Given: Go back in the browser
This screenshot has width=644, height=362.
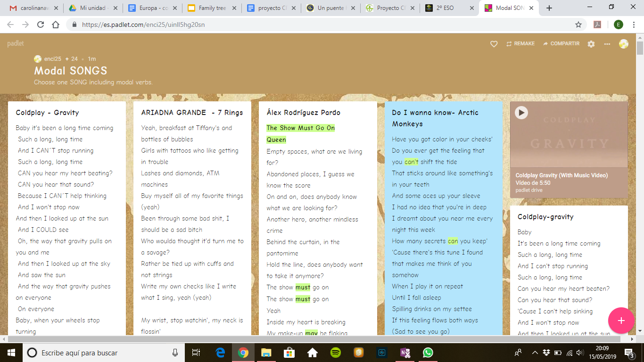Looking at the screenshot, I should coord(11,25).
